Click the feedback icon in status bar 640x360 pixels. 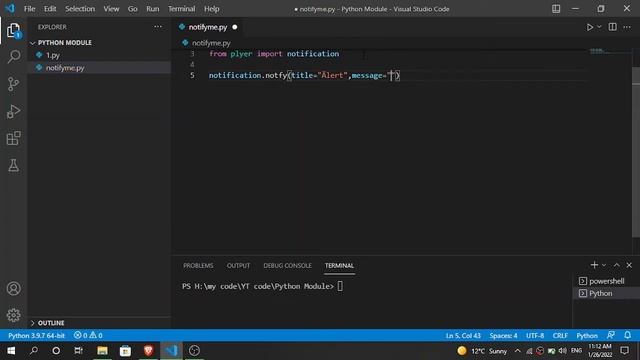click(x=611, y=336)
